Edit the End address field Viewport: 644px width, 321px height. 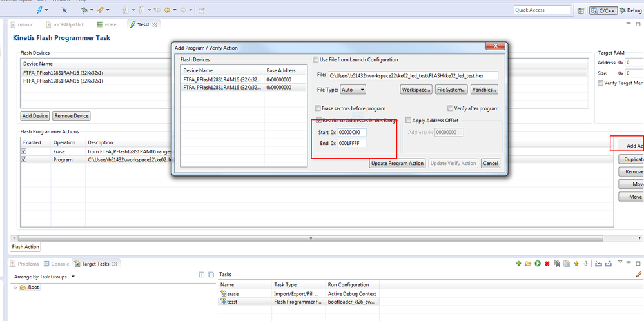[x=352, y=144]
